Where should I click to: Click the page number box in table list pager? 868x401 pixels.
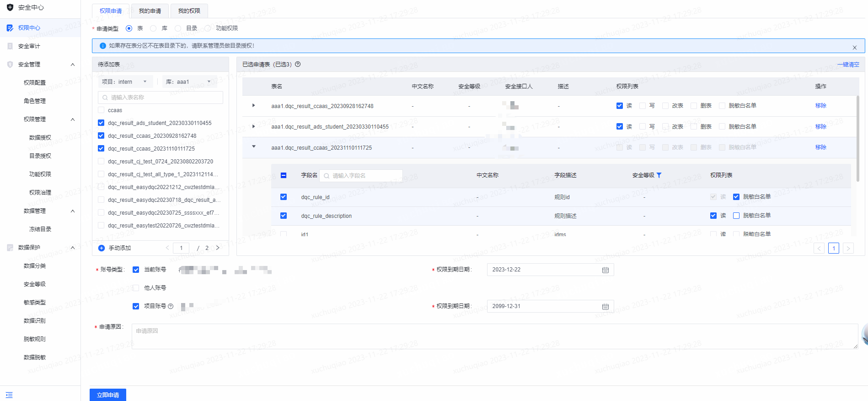(x=181, y=248)
